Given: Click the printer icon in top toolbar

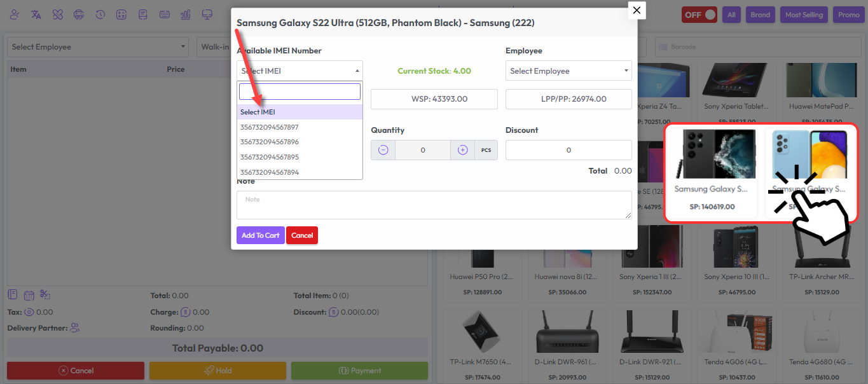Looking at the screenshot, I should point(79,14).
